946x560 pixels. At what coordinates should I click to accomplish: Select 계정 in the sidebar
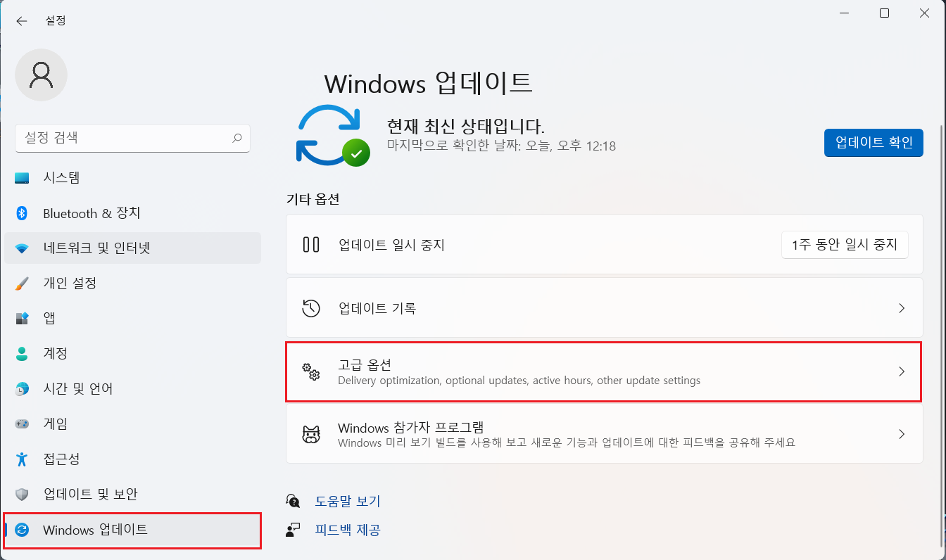132,354
